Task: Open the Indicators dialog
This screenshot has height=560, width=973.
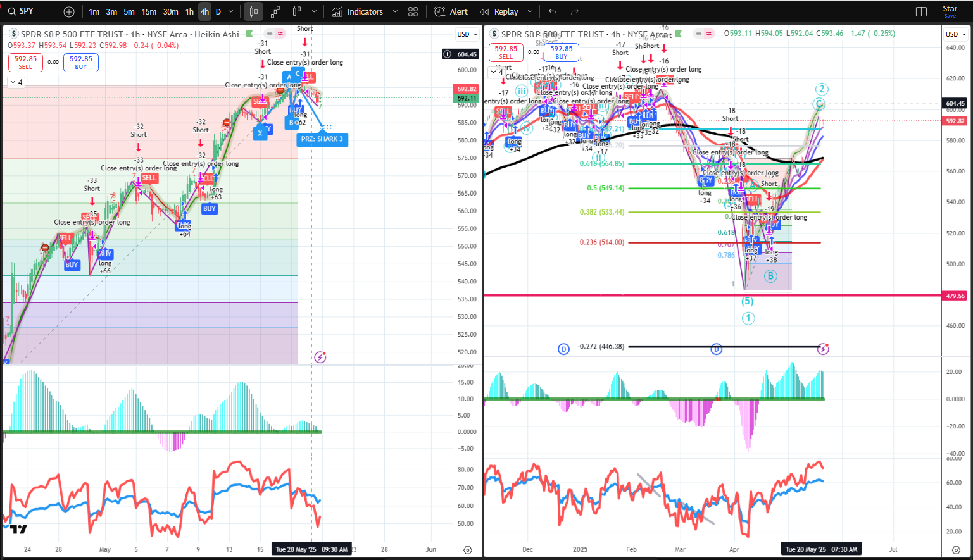Action: pos(358,11)
